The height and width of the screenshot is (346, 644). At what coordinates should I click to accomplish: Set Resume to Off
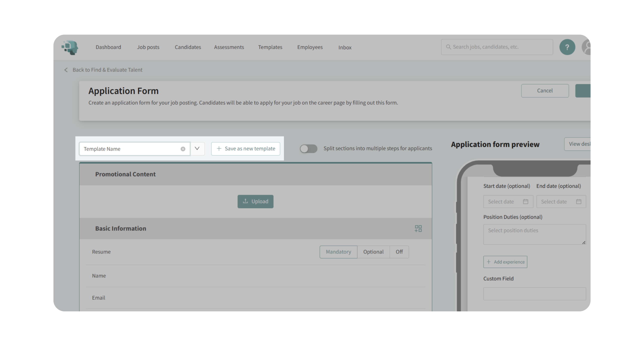click(x=399, y=252)
